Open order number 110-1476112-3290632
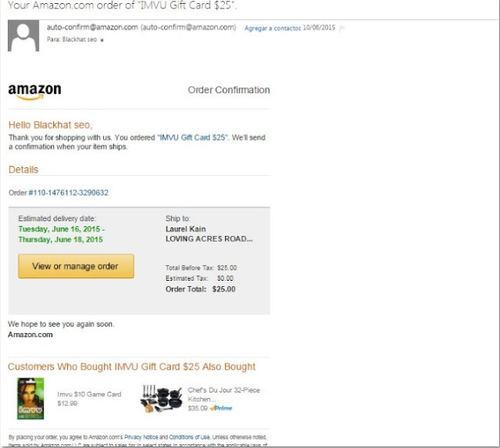 tap(69, 193)
